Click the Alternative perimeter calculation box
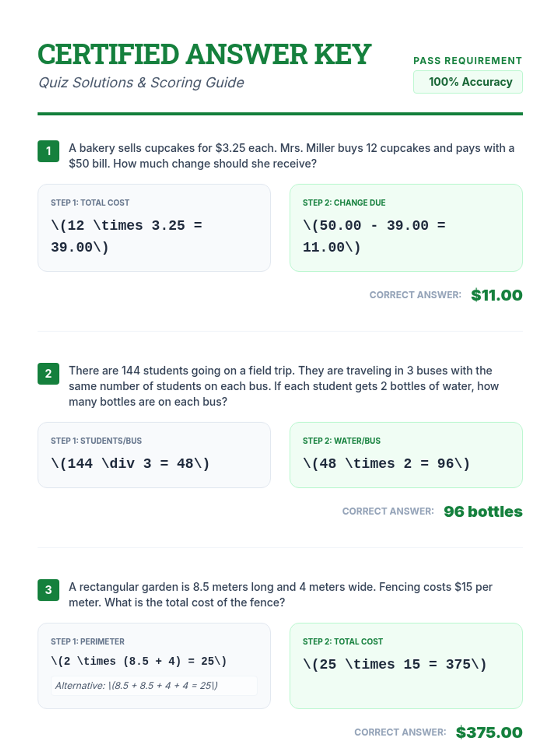The height and width of the screenshot is (747, 560). pos(154,685)
